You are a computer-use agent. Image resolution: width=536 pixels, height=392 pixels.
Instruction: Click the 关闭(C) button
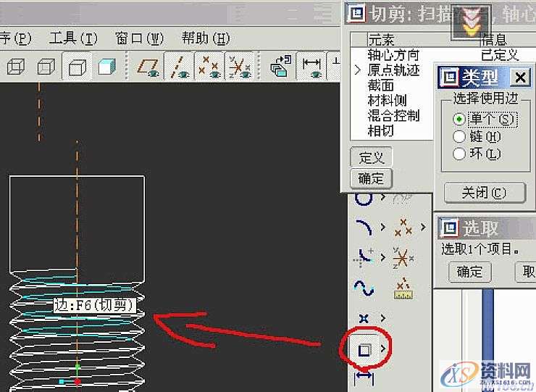coord(485,193)
